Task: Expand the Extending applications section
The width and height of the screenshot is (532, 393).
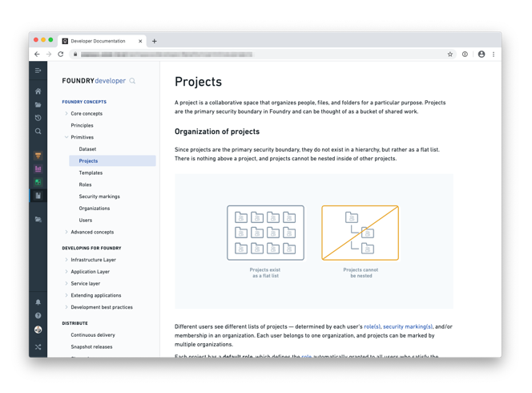Action: 66,295
